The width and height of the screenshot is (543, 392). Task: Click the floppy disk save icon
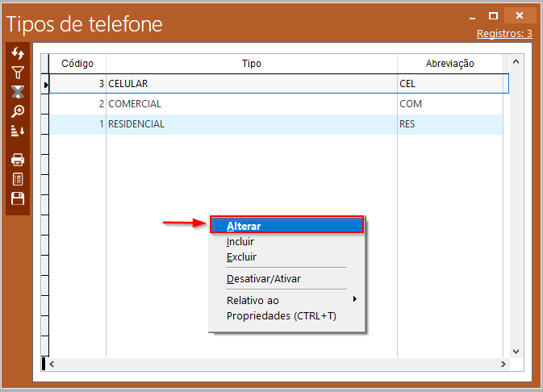tap(18, 198)
